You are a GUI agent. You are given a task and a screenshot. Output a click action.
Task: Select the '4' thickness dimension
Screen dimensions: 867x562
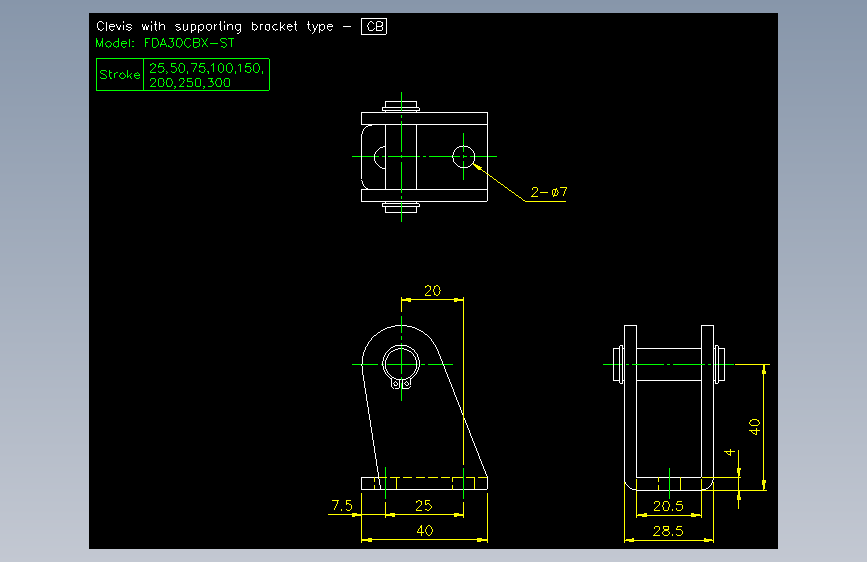click(730, 452)
